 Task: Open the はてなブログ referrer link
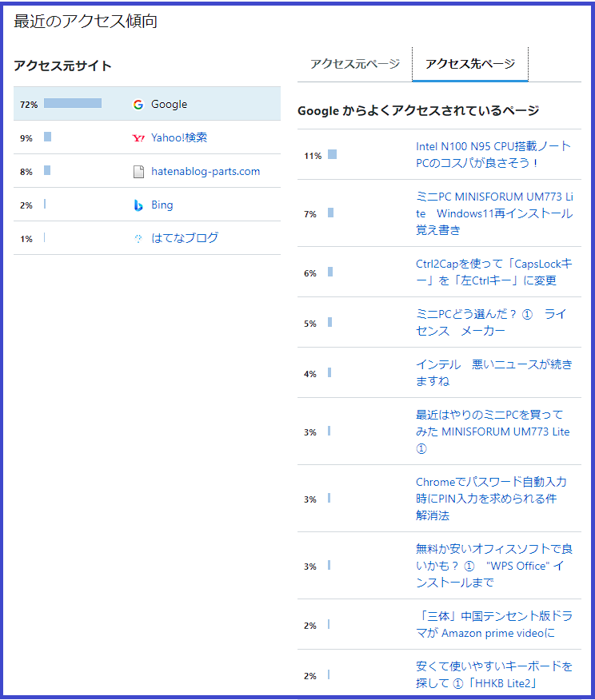point(185,238)
